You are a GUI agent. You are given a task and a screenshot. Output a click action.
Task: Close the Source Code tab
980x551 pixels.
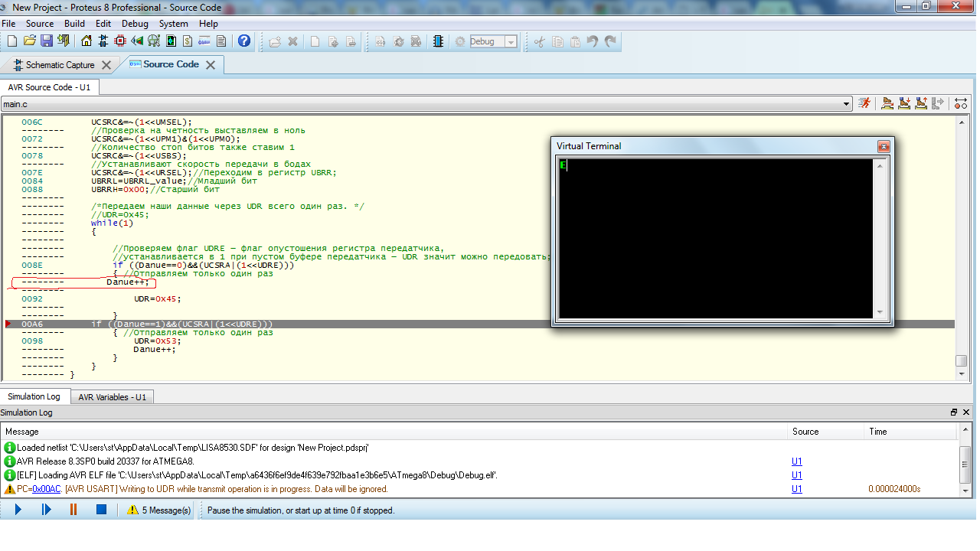tap(211, 64)
